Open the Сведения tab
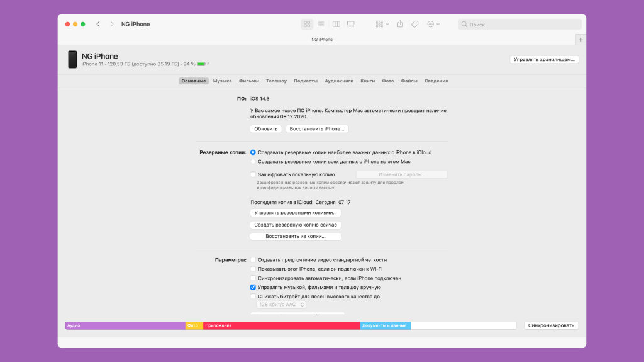Image resolution: width=644 pixels, height=362 pixels. 436,81
